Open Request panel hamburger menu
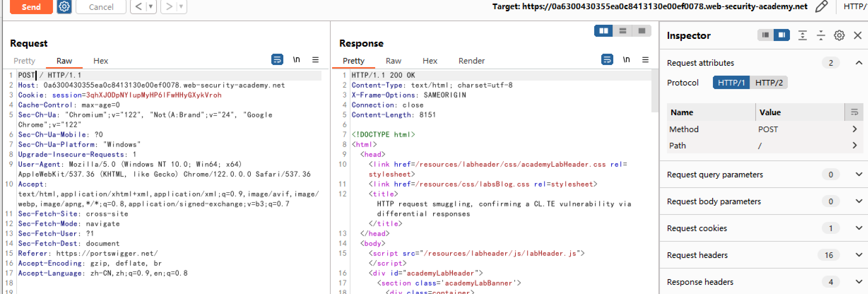Image resolution: width=868 pixels, height=294 pixels. click(x=315, y=60)
